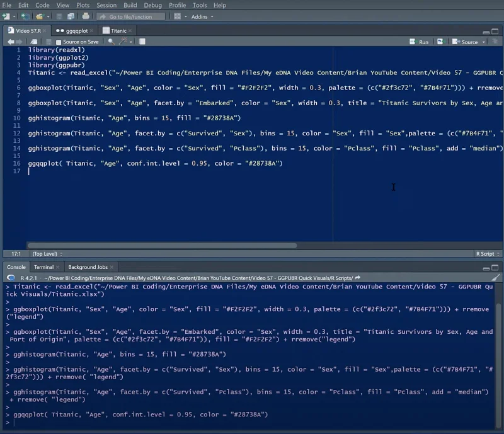Image resolution: width=504 pixels, height=434 pixels.
Task: Close the Terminal tab
Action: (x=57, y=267)
